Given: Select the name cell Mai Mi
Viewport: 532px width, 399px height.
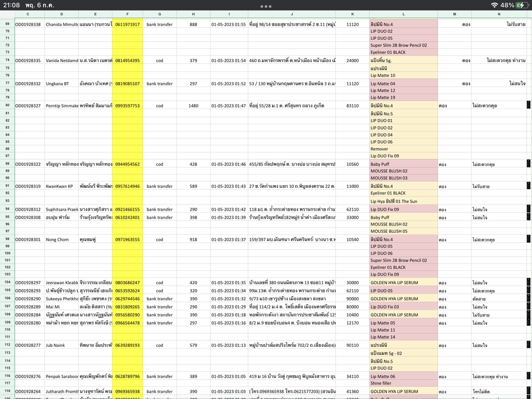Looking at the screenshot, I should point(62,306).
